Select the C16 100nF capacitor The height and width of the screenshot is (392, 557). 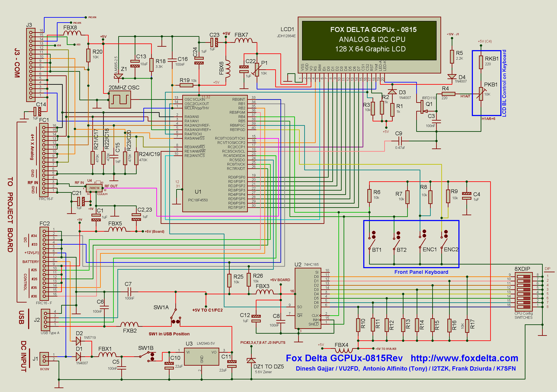pos(172,60)
